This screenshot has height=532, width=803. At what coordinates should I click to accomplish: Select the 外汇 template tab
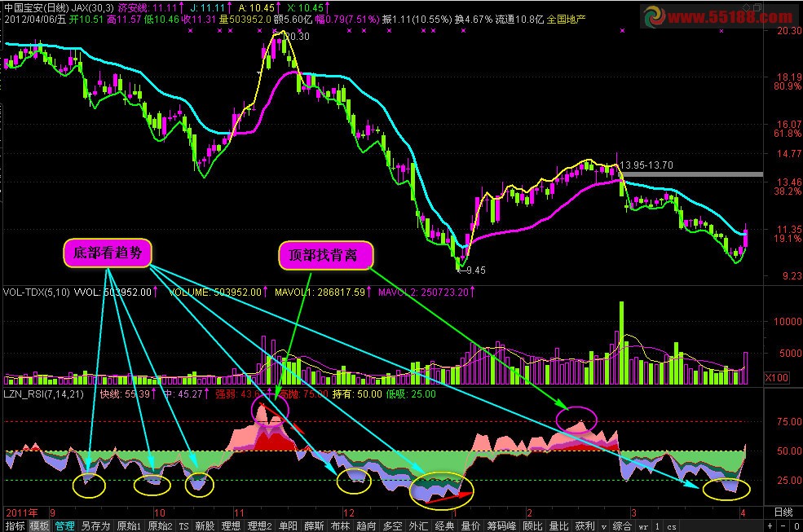pyautogui.click(x=418, y=525)
